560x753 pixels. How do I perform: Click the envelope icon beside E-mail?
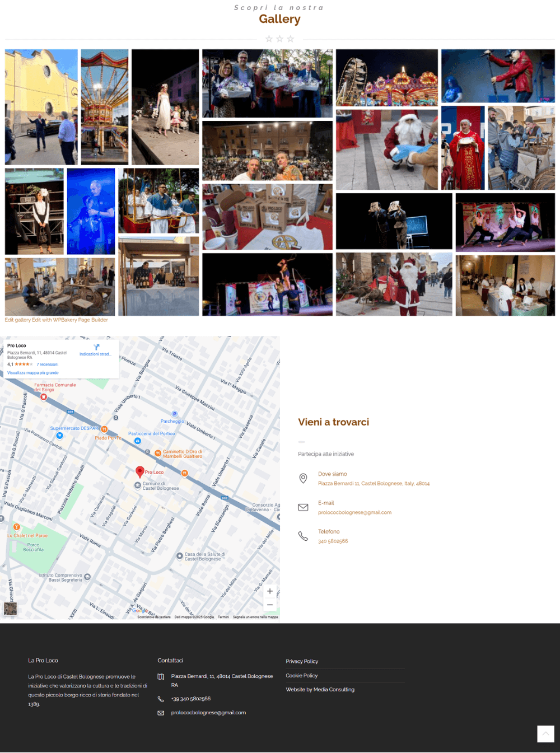[303, 507]
